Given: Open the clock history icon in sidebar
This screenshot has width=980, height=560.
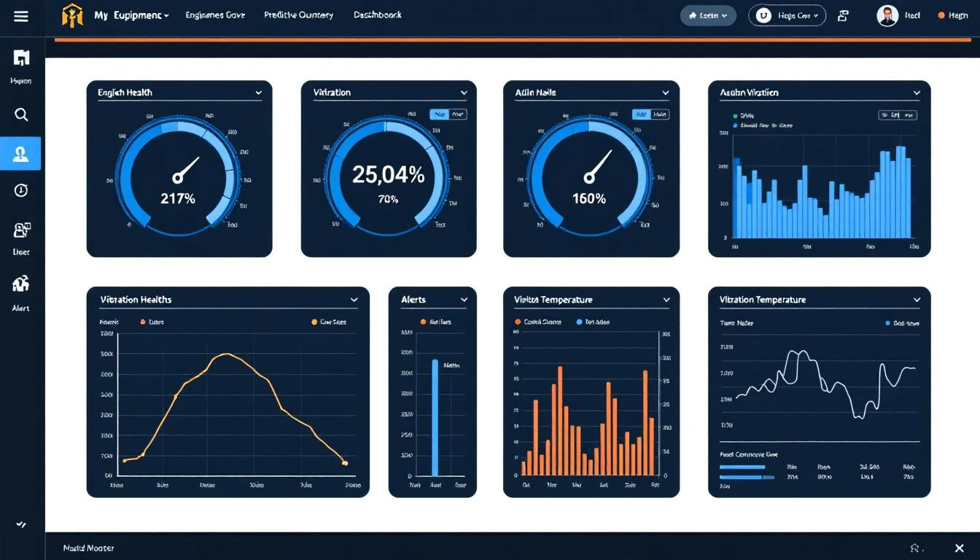Looking at the screenshot, I should click(20, 190).
